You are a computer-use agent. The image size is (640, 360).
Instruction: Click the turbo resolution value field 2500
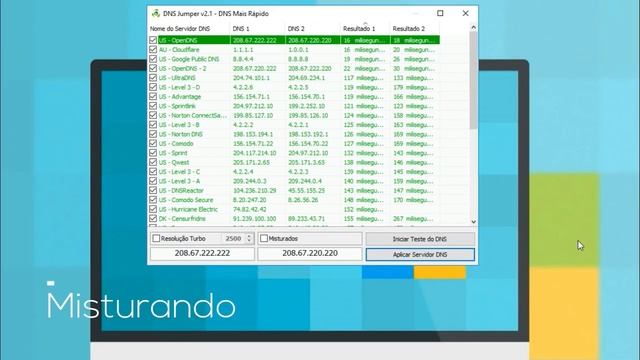(x=233, y=238)
